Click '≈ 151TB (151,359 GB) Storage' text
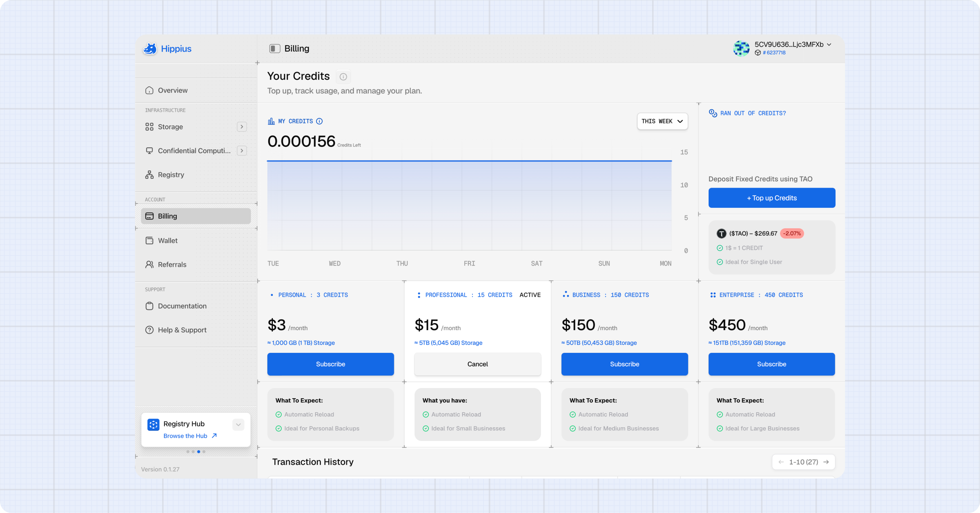Viewport: 980px width, 513px height. pos(747,343)
